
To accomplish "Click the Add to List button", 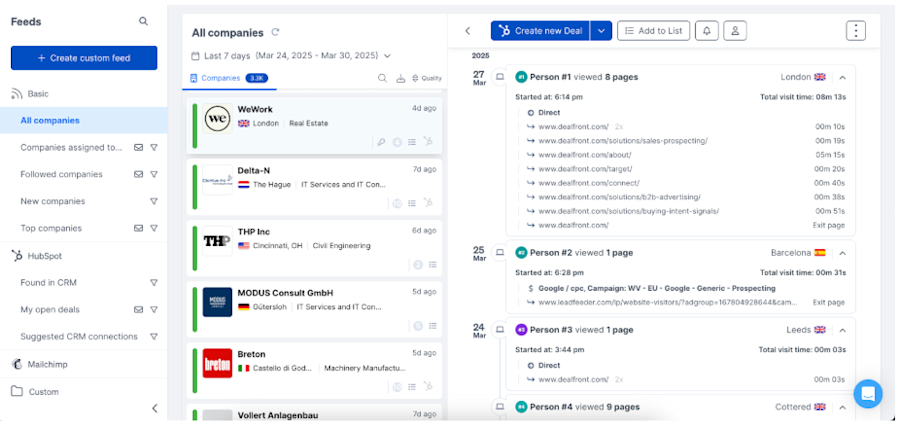I will click(x=654, y=31).
